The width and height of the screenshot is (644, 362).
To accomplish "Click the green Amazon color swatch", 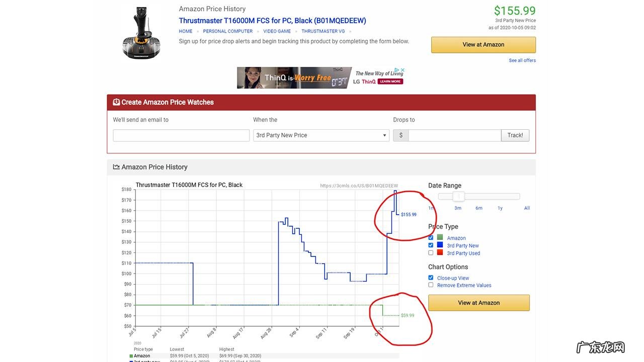I will [x=440, y=238].
